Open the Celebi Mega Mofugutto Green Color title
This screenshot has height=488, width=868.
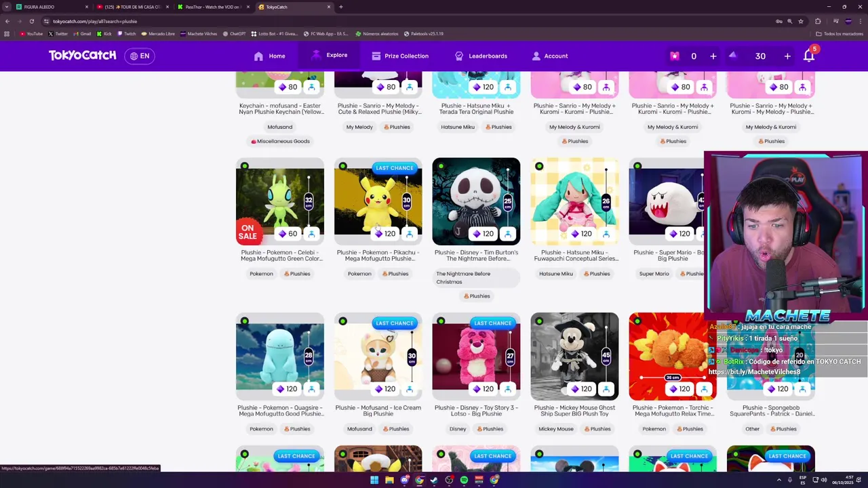(281, 256)
